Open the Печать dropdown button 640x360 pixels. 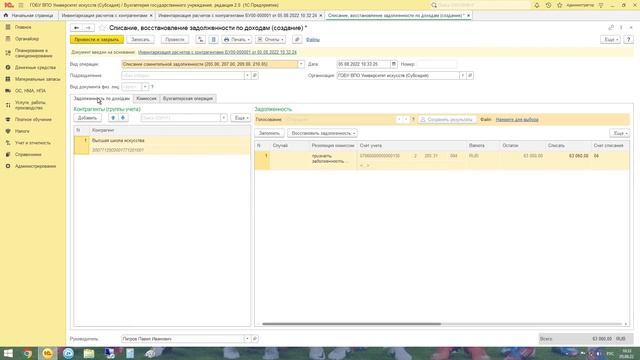[x=237, y=40]
